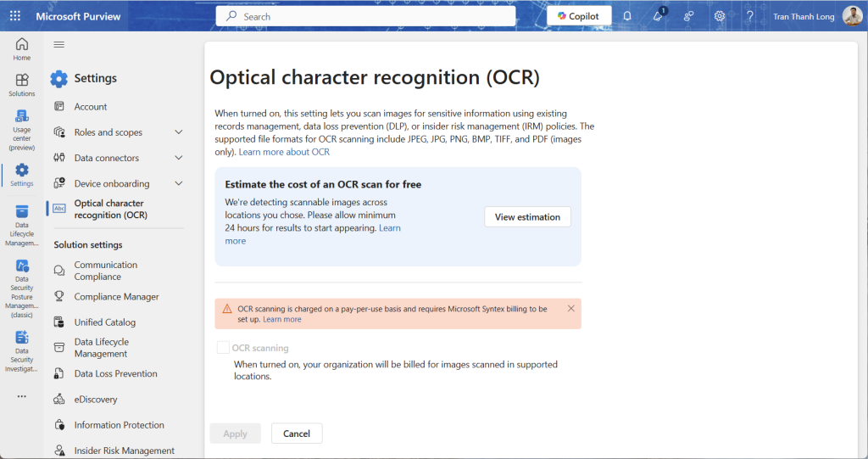868x459 pixels.
Task: Open the Copilot button
Action: tap(579, 16)
